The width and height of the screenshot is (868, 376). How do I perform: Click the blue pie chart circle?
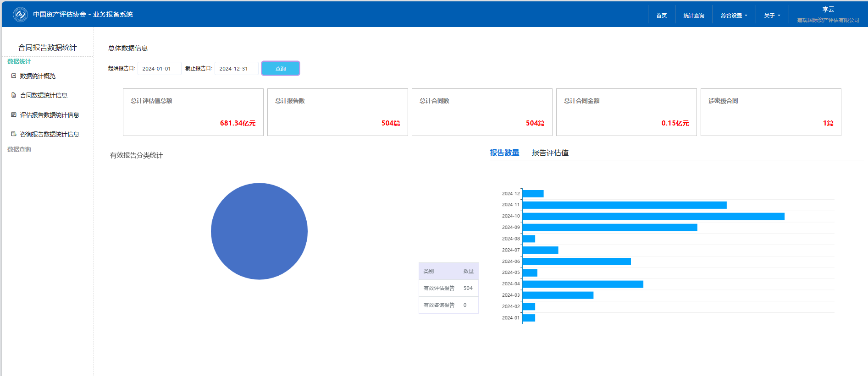coord(259,231)
